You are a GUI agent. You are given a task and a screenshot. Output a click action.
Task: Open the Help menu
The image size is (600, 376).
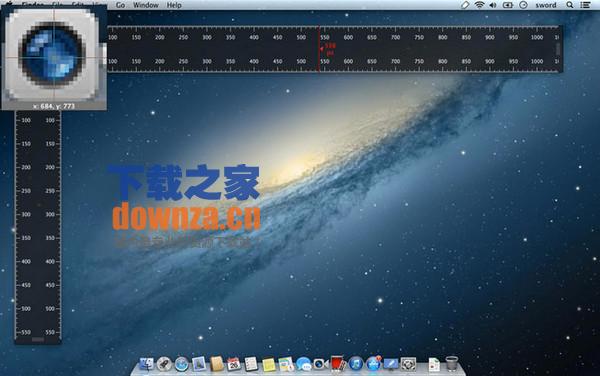tap(174, 5)
